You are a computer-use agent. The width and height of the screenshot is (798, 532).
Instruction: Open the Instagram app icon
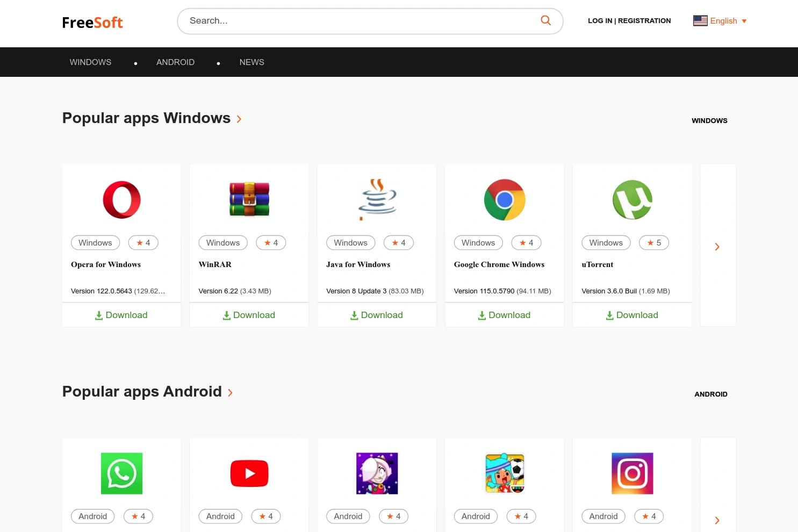[x=632, y=473]
